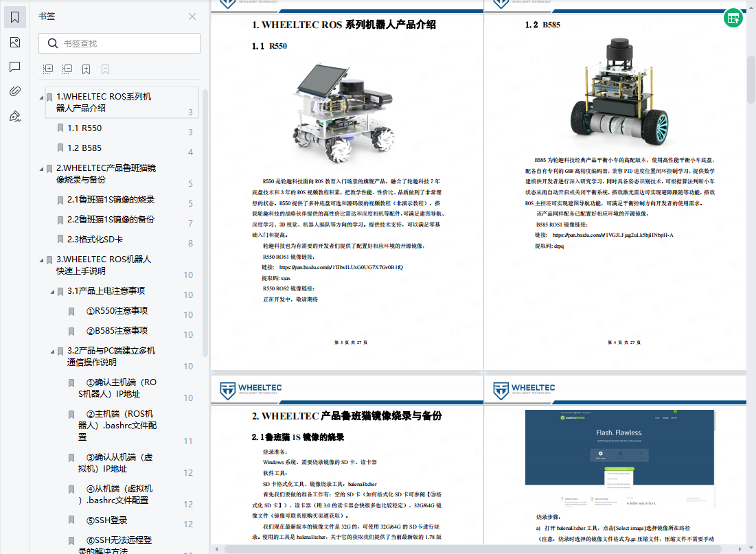
Task: Open the comments panel icon
Action: point(15,67)
